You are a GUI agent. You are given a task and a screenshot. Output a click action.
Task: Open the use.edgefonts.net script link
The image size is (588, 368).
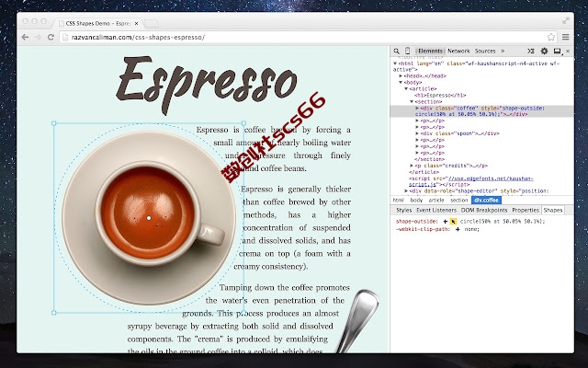(491, 178)
